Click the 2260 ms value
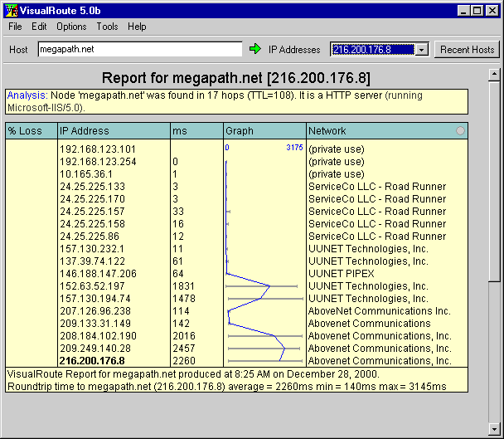 point(184,361)
